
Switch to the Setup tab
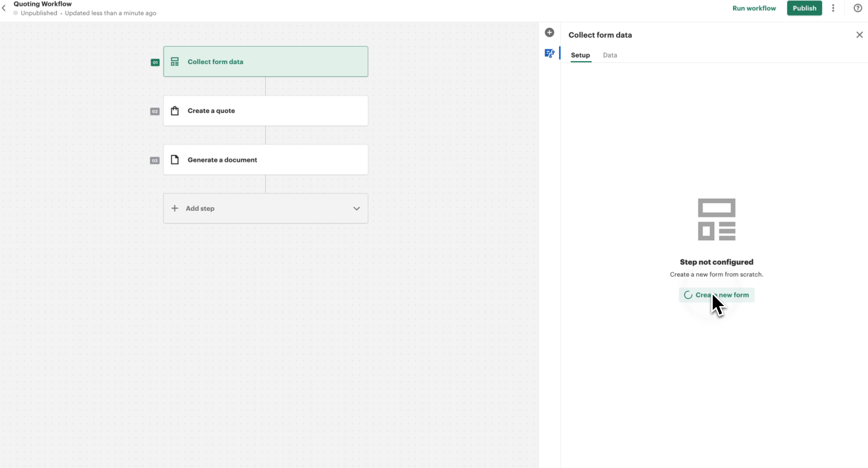point(580,55)
